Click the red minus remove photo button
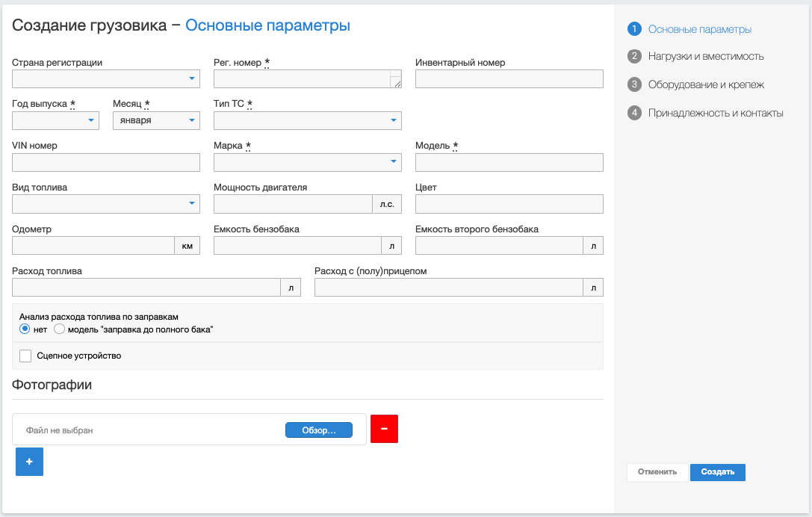812x517 pixels. coord(384,429)
